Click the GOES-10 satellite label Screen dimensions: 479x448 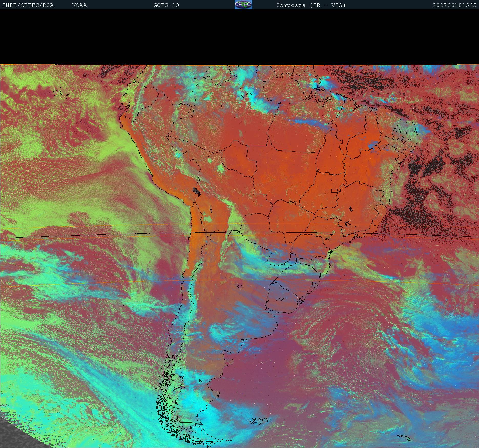pos(166,5)
